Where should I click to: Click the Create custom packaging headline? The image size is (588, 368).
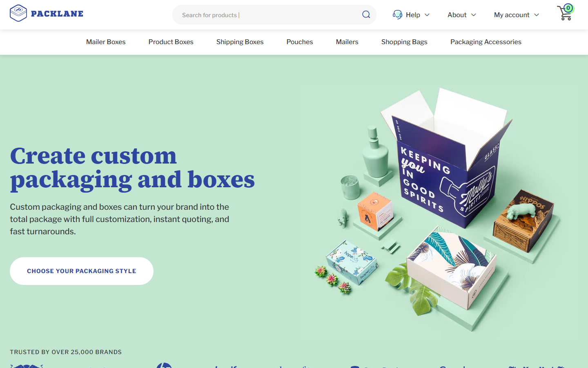[x=132, y=168]
